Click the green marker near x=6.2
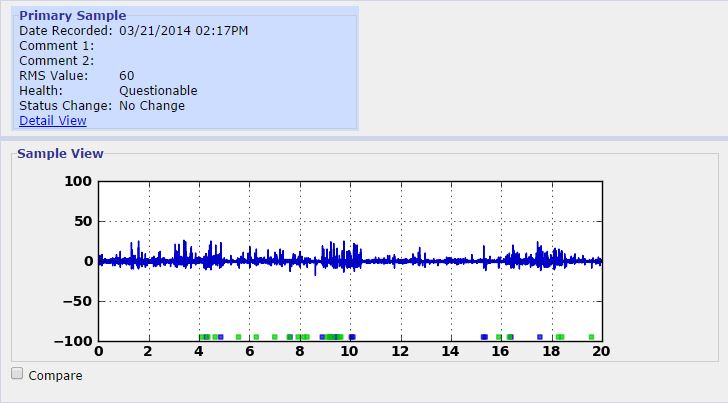 (256, 337)
